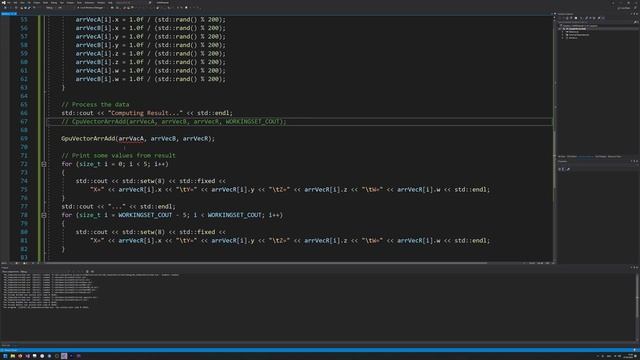Click the Save All toolbar icon
Viewport: 640px width, 360px height.
(x=30, y=7)
